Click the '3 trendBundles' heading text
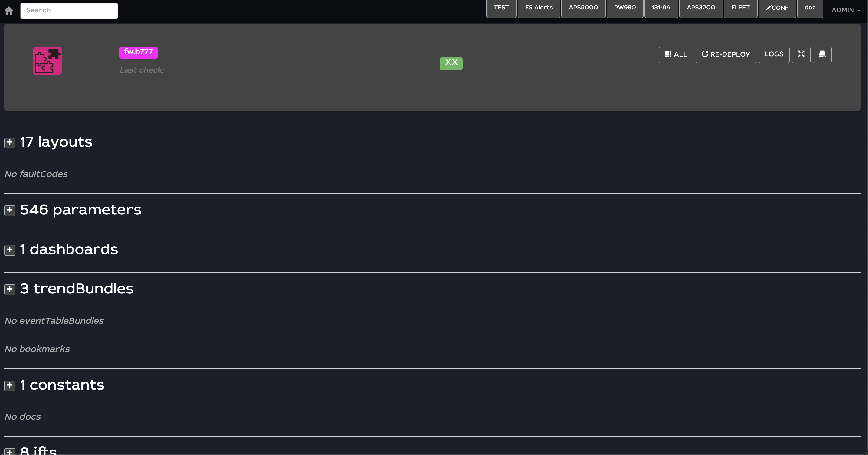Image resolution: width=868 pixels, height=455 pixels. (x=77, y=289)
